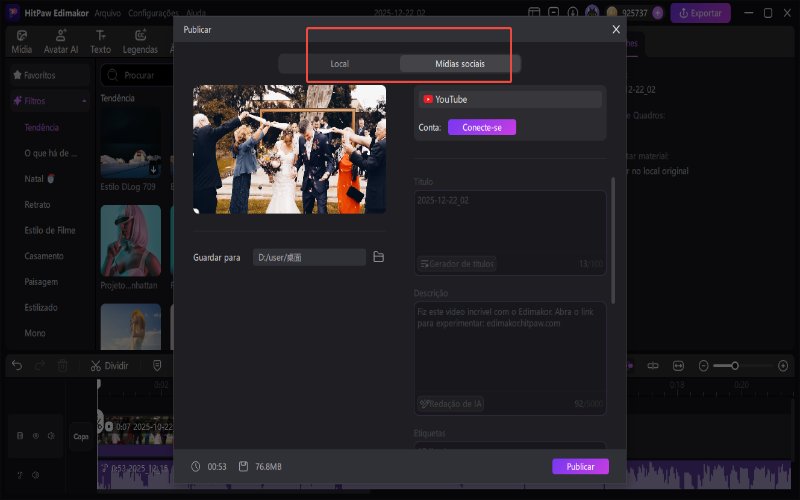This screenshot has width=800, height=500.
Task: Click the link-clips icon left of fit timeline
Action: [x=653, y=366]
